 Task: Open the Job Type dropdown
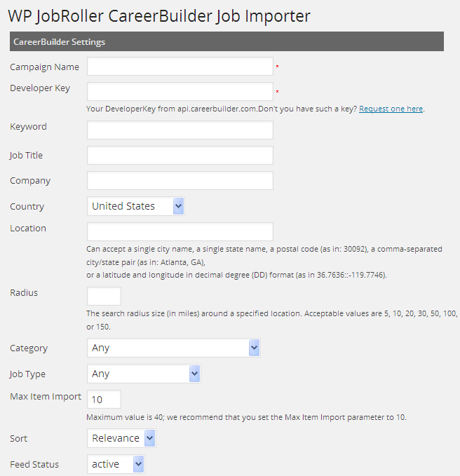point(144,374)
